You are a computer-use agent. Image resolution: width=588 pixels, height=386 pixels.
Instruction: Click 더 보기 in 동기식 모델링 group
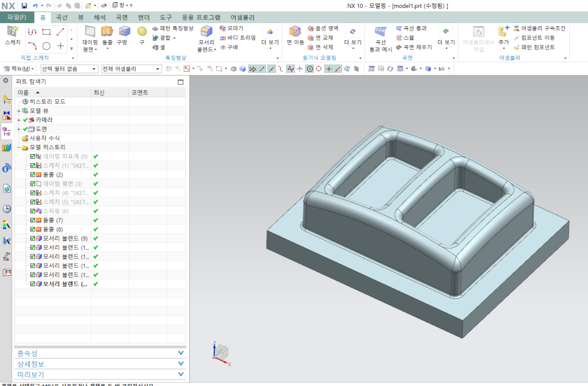click(352, 38)
